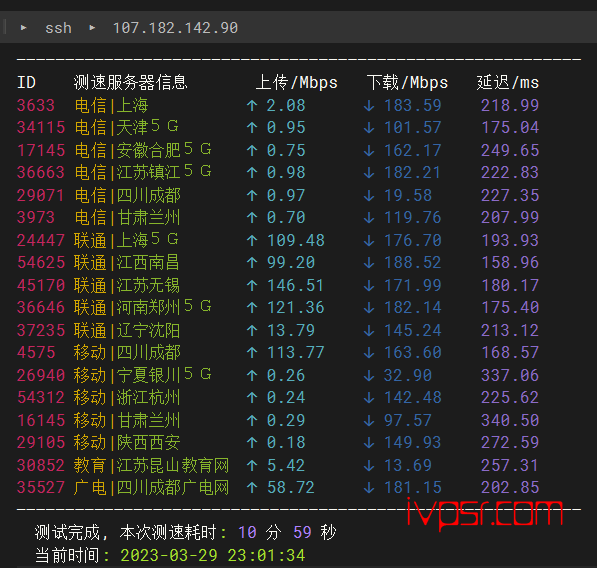This screenshot has width=597, height=568.
Task: Click the 测试完成 elapsed time label
Action: (185, 532)
